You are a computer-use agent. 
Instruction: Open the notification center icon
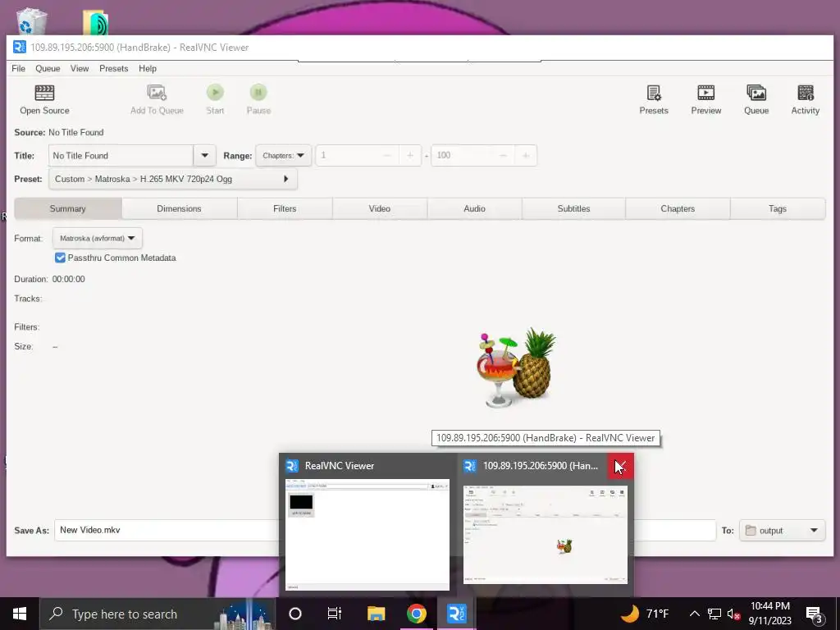814,614
